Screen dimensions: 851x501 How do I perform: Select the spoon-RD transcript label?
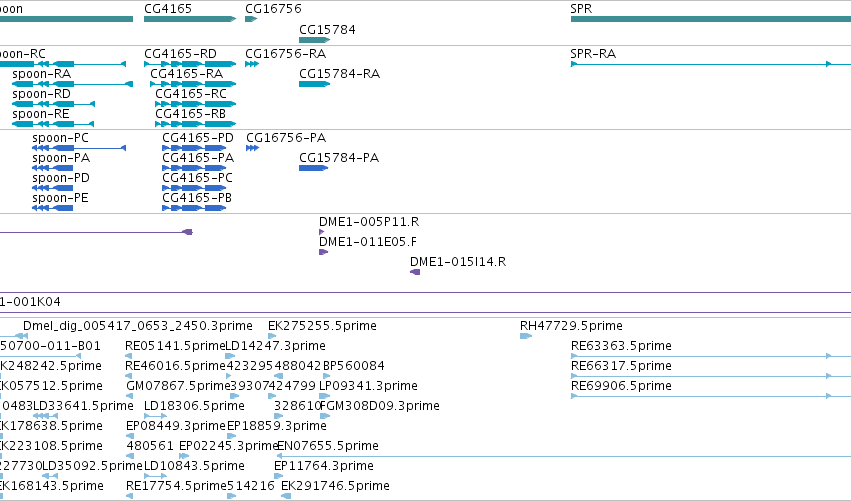[x=41, y=94]
